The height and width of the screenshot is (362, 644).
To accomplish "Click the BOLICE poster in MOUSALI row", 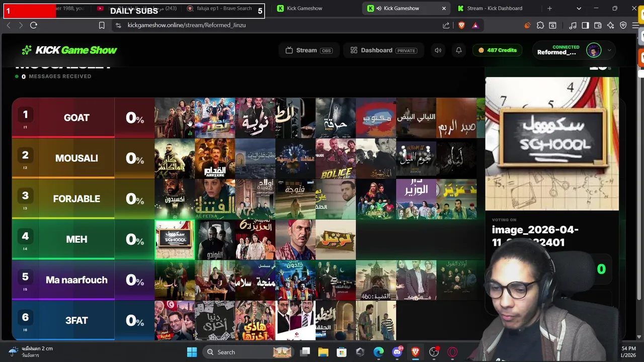I will point(336,158).
